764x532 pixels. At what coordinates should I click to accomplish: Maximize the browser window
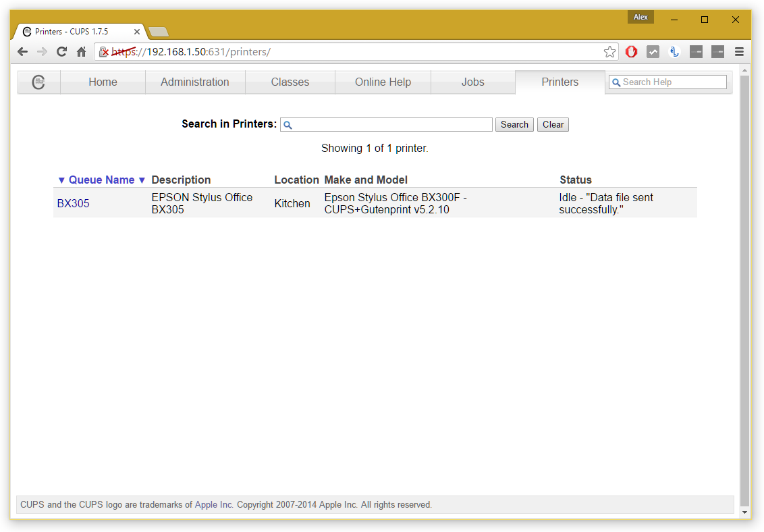point(705,20)
